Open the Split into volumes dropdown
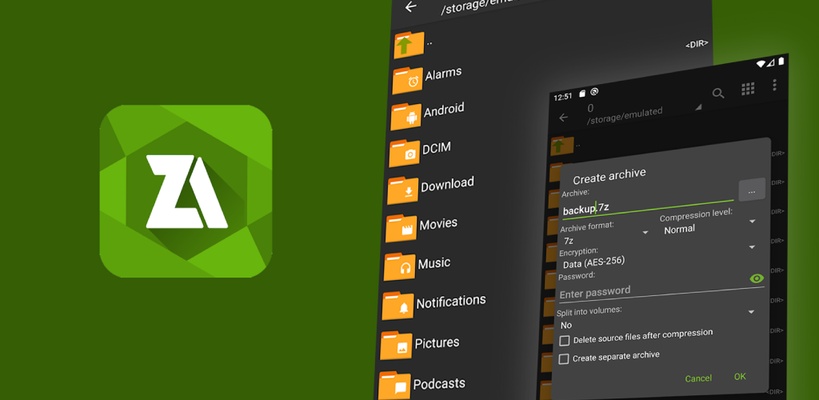The width and height of the screenshot is (819, 400). click(x=657, y=317)
